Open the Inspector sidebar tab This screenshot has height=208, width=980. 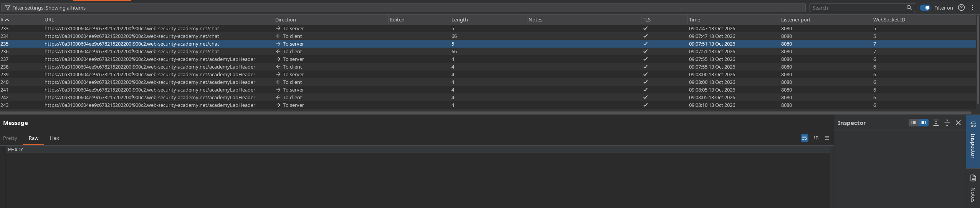click(x=972, y=141)
